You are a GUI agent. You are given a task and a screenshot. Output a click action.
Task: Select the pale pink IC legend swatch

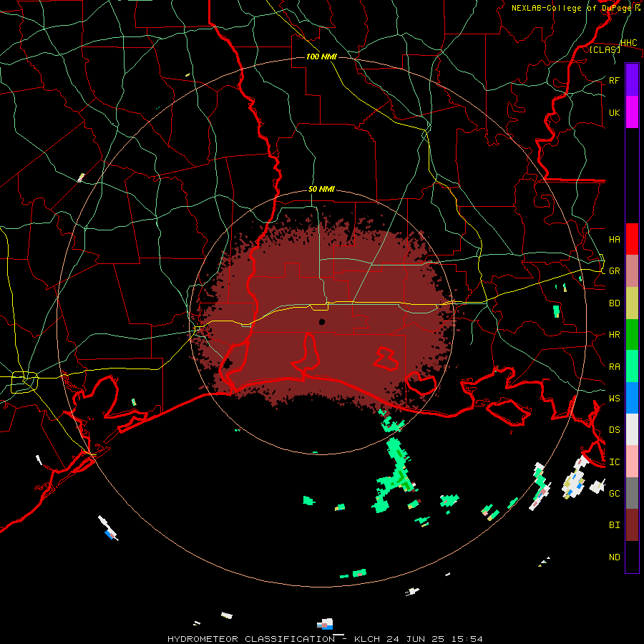(632, 462)
